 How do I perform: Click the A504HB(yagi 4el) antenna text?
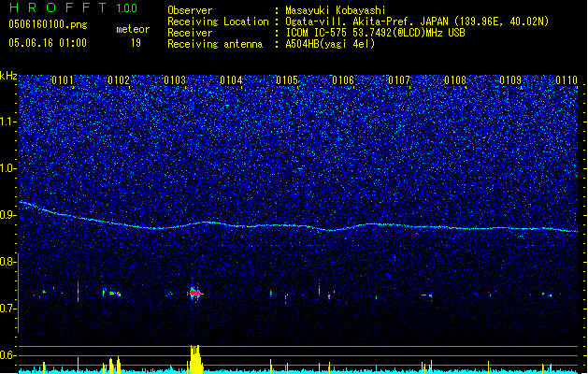pyautogui.click(x=330, y=44)
